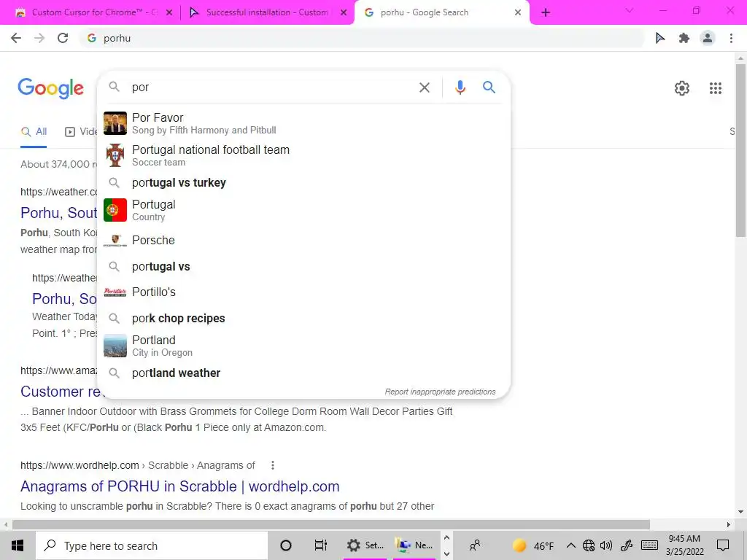Click the Chrome address bar

(362, 38)
